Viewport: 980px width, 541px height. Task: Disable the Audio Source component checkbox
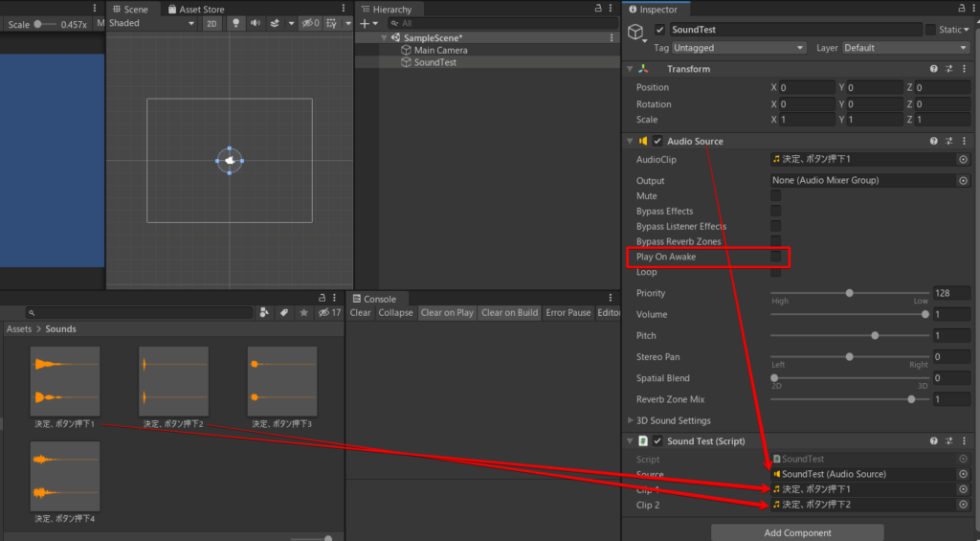pyautogui.click(x=657, y=141)
